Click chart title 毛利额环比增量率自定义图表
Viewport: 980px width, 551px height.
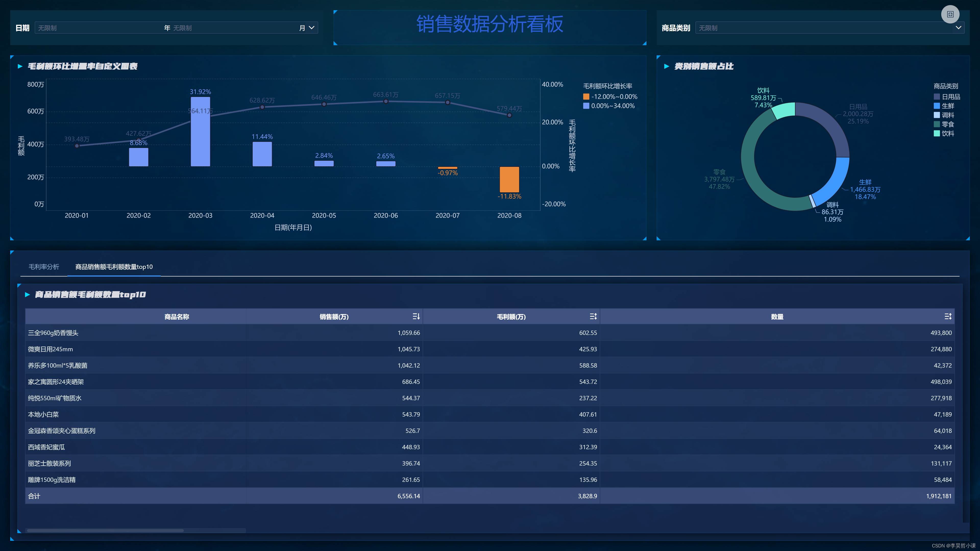click(x=82, y=66)
